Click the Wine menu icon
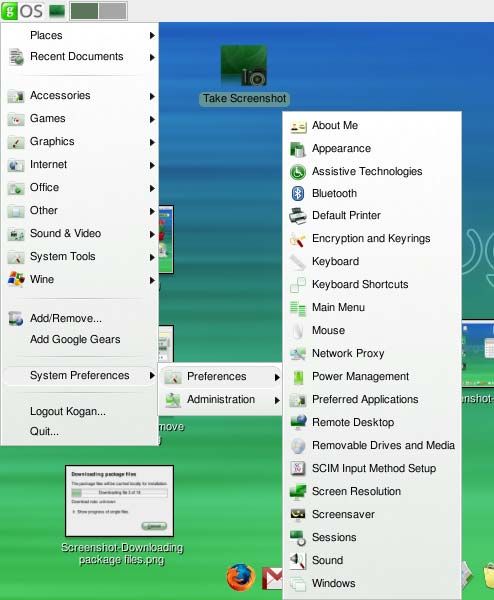Screen dimensions: 494x600 click(x=16, y=279)
